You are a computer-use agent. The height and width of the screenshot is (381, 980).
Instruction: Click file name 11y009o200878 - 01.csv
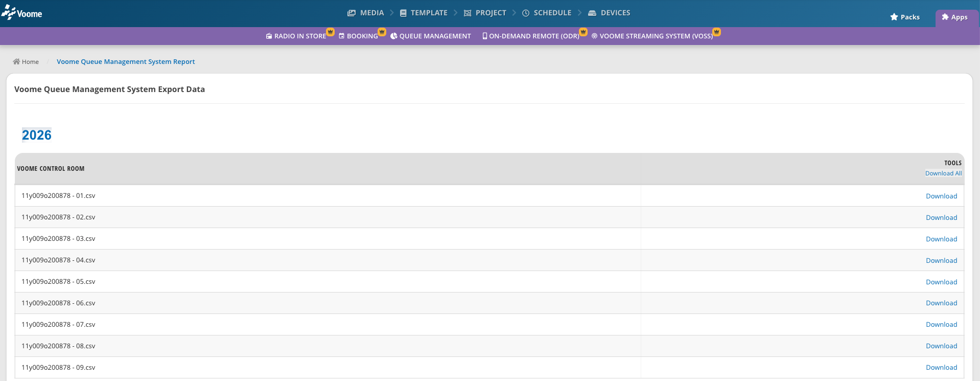point(58,196)
